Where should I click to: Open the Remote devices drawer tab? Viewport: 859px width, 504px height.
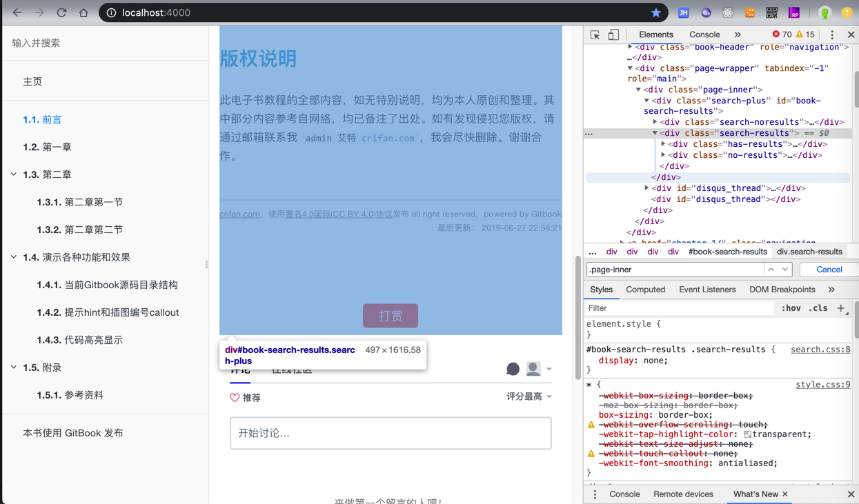(x=683, y=494)
